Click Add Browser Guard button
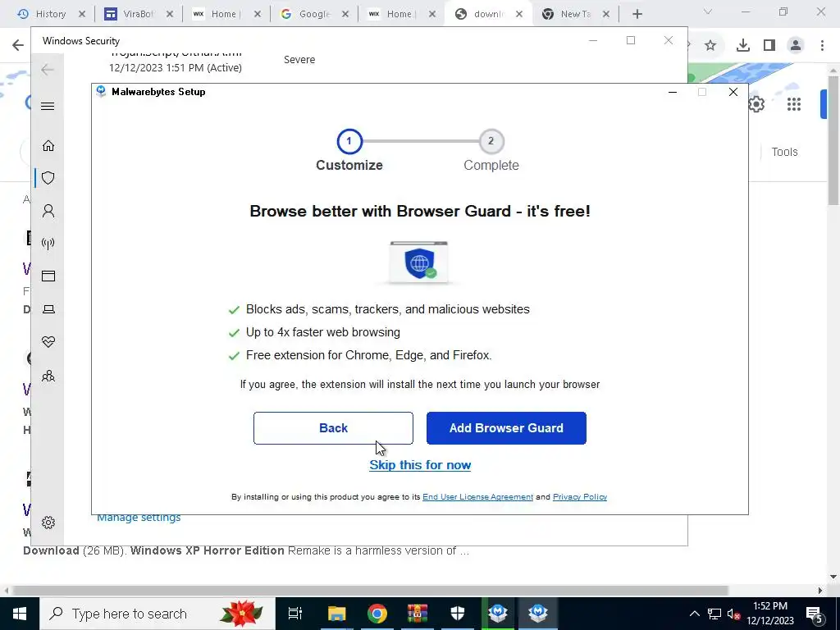Screen dimensions: 840x630 [506, 428]
